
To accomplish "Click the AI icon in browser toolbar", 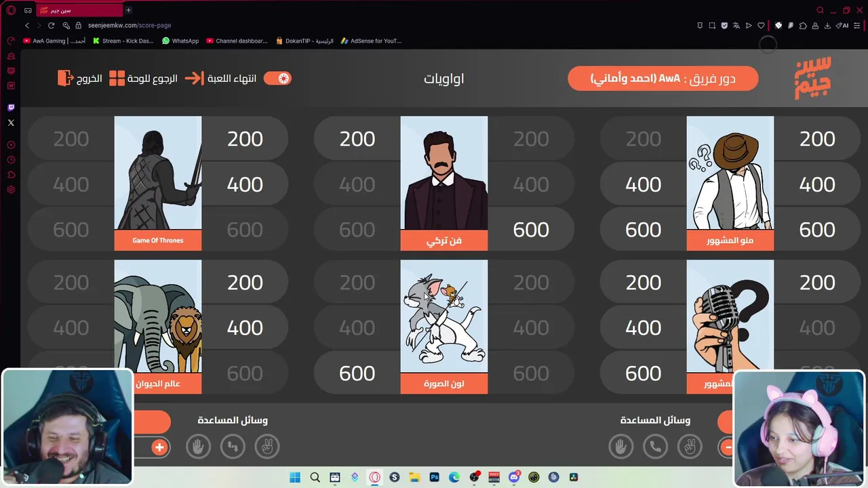I will [x=843, y=25].
